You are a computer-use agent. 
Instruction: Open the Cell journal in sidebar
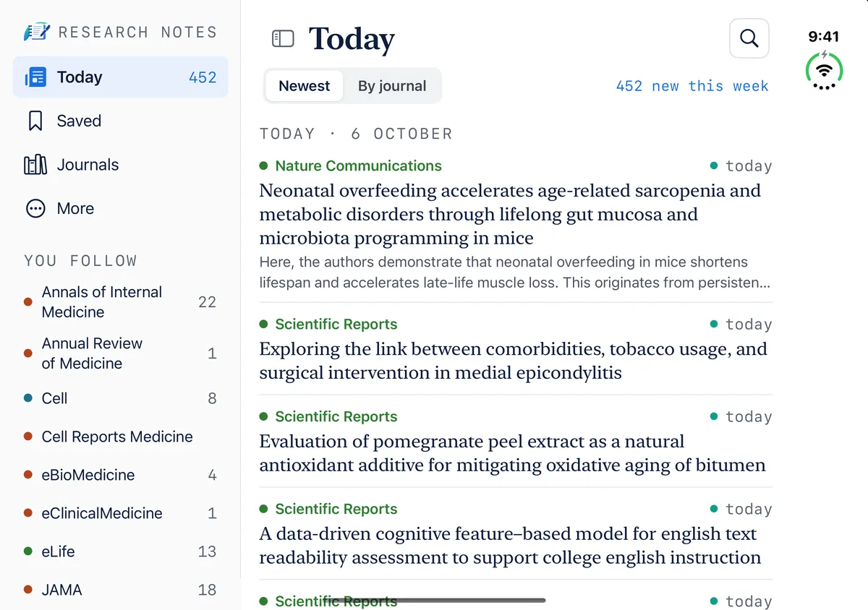(121, 398)
